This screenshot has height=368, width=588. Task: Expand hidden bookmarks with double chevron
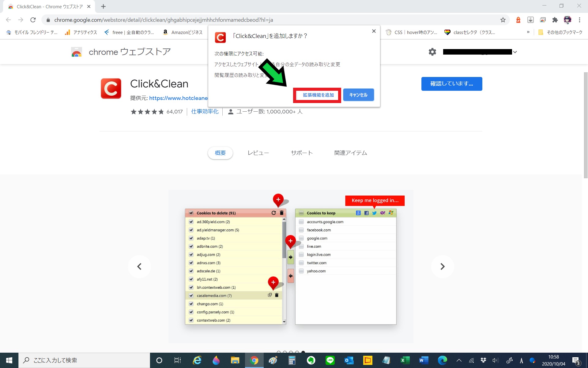(x=528, y=32)
